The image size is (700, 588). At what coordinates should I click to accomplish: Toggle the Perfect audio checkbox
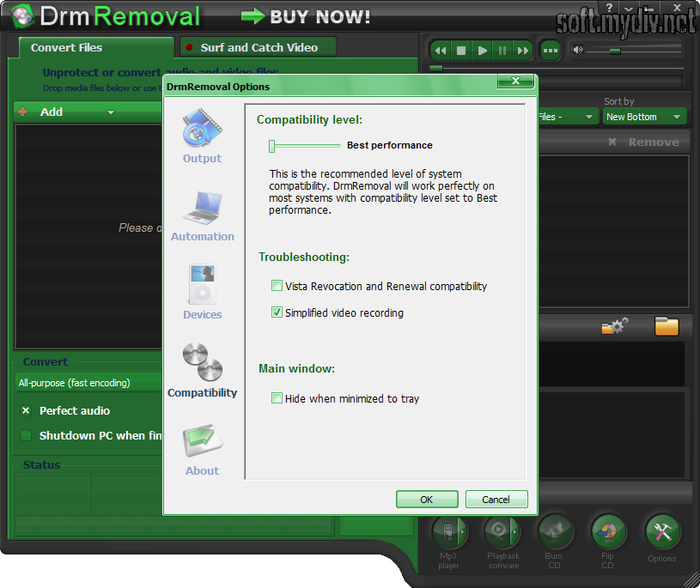click(x=26, y=410)
